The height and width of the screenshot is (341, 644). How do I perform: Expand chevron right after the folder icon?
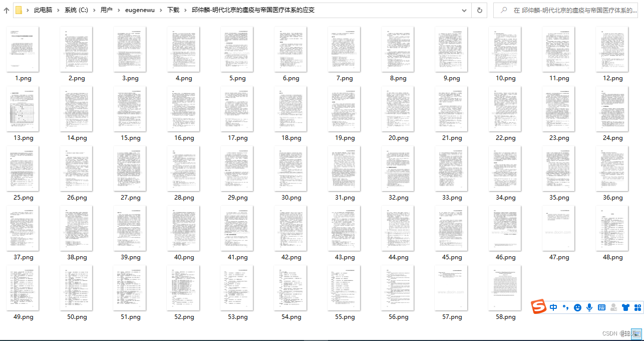coord(28,10)
